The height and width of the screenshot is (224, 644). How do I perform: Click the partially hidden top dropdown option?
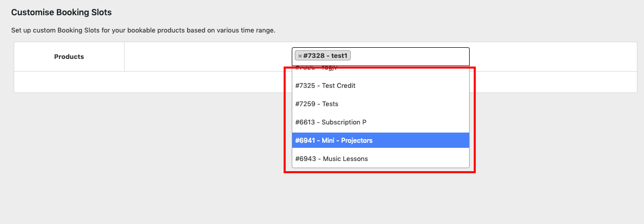click(x=380, y=69)
